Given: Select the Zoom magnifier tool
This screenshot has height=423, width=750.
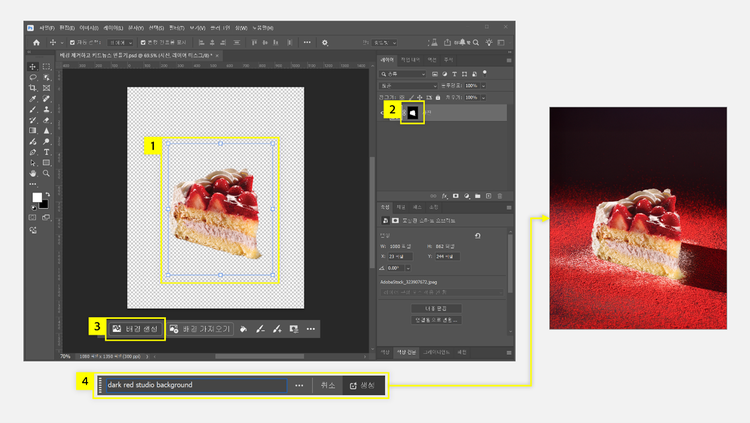Looking at the screenshot, I should [46, 173].
